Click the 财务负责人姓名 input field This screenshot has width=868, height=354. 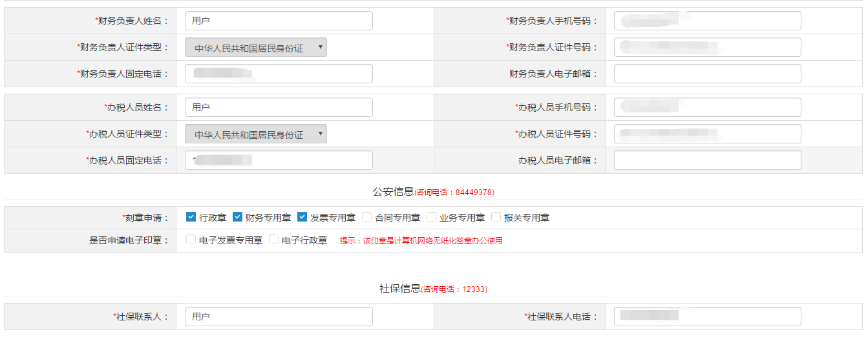pyautogui.click(x=279, y=21)
